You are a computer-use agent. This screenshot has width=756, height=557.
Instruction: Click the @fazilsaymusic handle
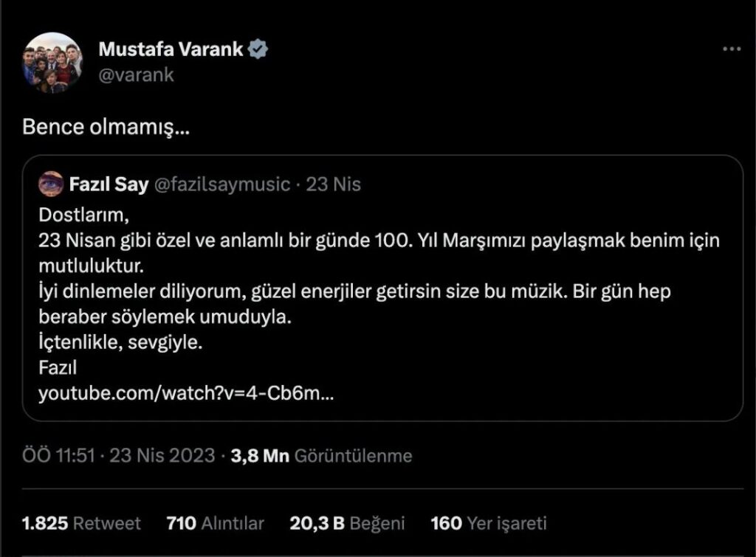(221, 184)
